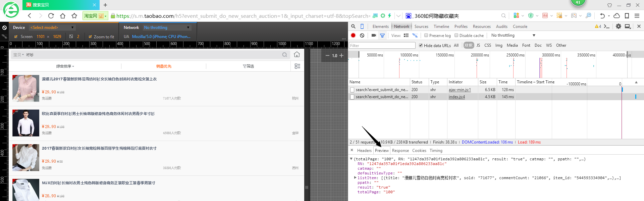Switch product list layout view icon
This screenshot has width=644, height=201.
click(x=297, y=66)
